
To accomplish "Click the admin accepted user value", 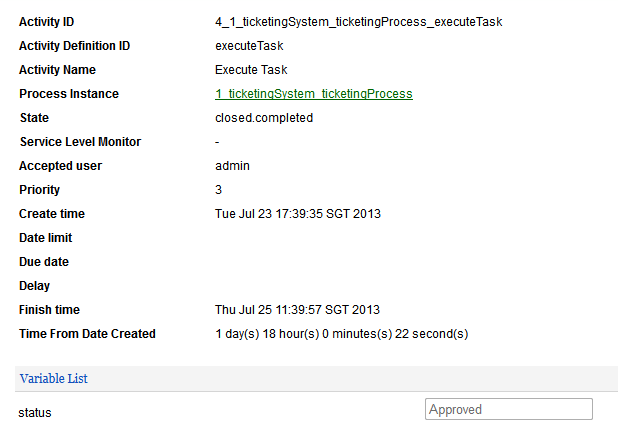I will (x=232, y=166).
